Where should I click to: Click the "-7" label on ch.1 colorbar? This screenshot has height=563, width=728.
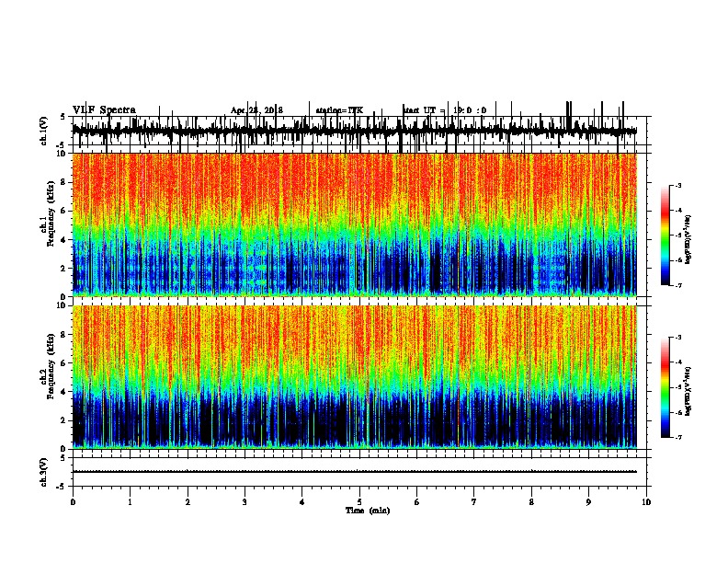coord(677,285)
